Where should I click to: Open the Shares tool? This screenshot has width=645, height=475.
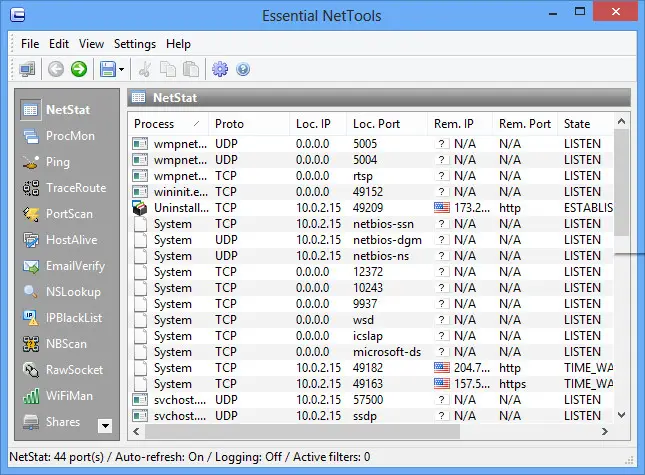point(51,422)
